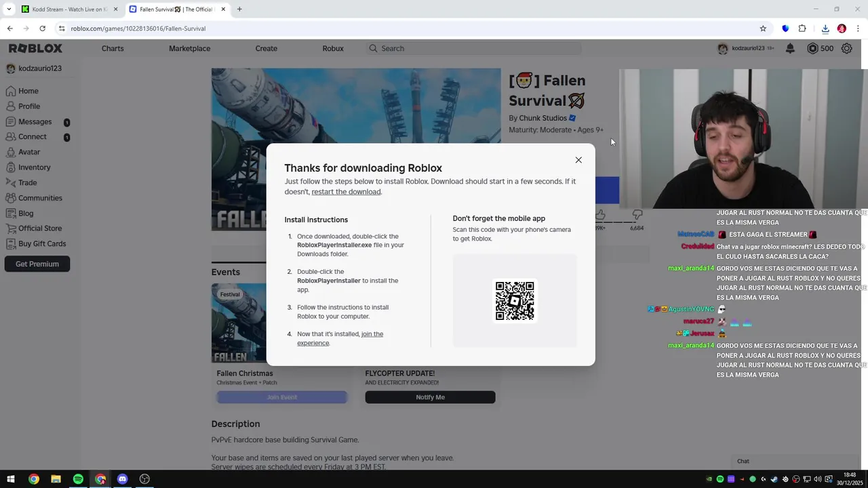Open the Chrome downloads icon
The width and height of the screenshot is (868, 488).
(x=825, y=28)
